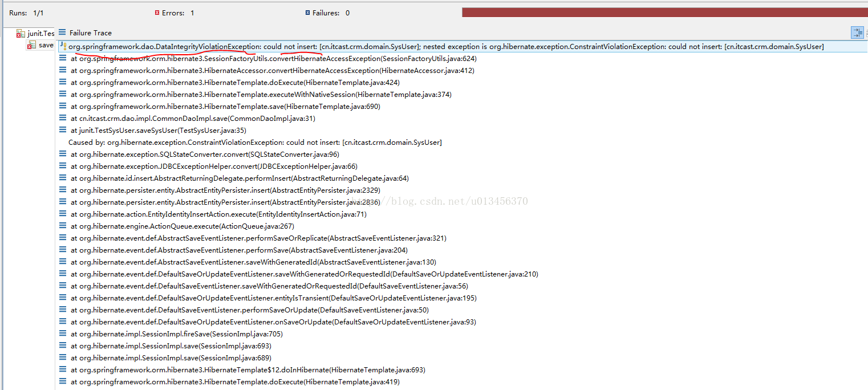Click stack icon beside HibernateTemplate.java:424
Image resolution: width=868 pixels, height=390 pixels.
pos(63,82)
